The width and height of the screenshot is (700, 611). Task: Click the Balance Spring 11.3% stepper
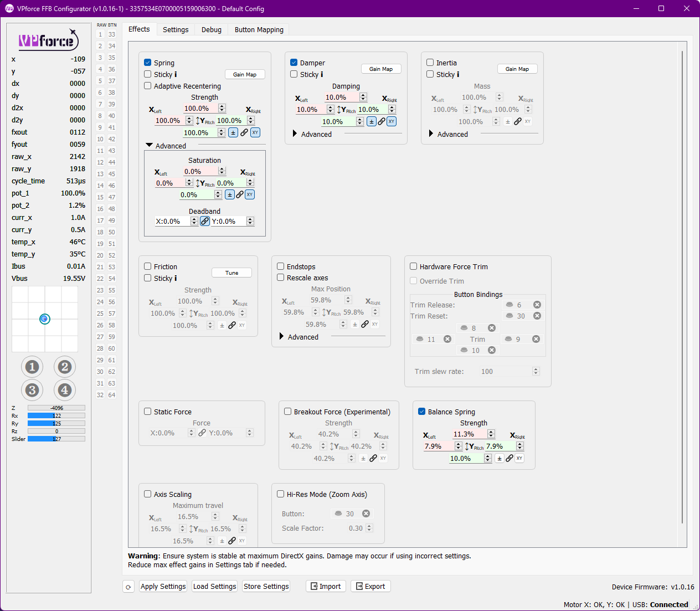[491, 434]
